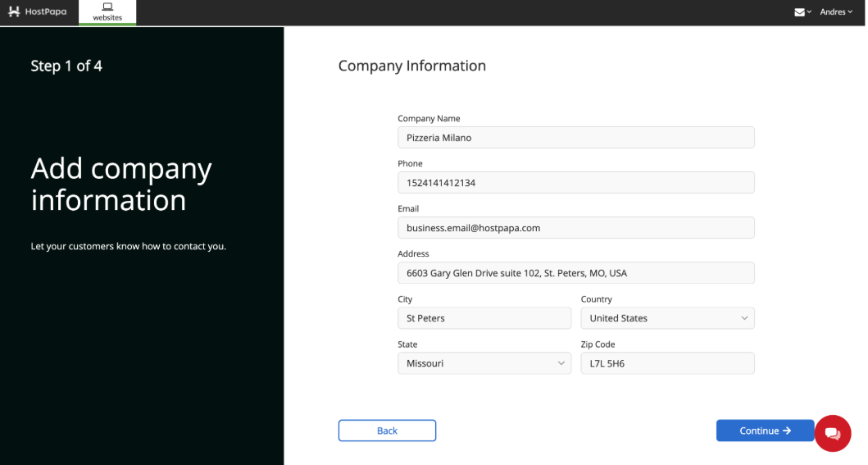868x465 pixels.
Task: Open the mail envelope menu
Action: (x=802, y=12)
